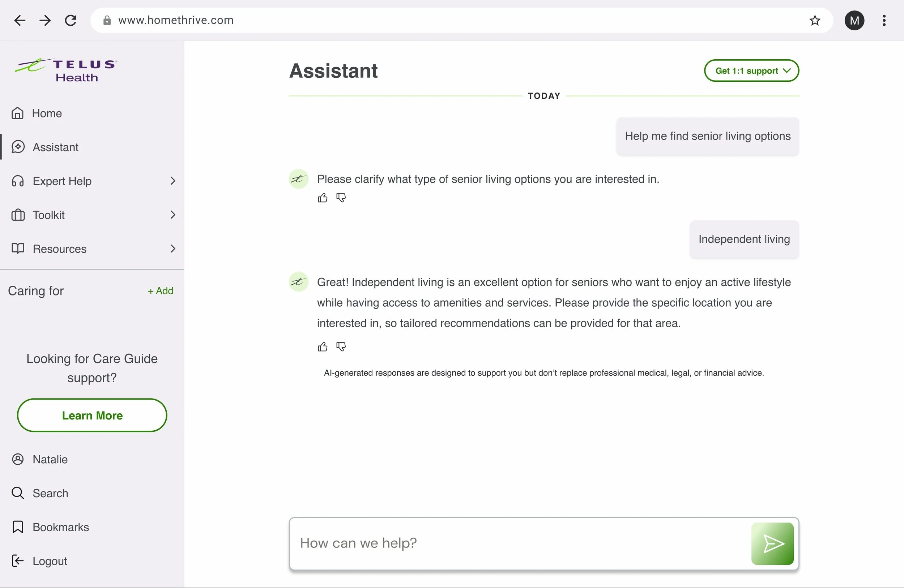Image resolution: width=904 pixels, height=588 pixels.
Task: Click the Learn More button
Action: (92, 415)
